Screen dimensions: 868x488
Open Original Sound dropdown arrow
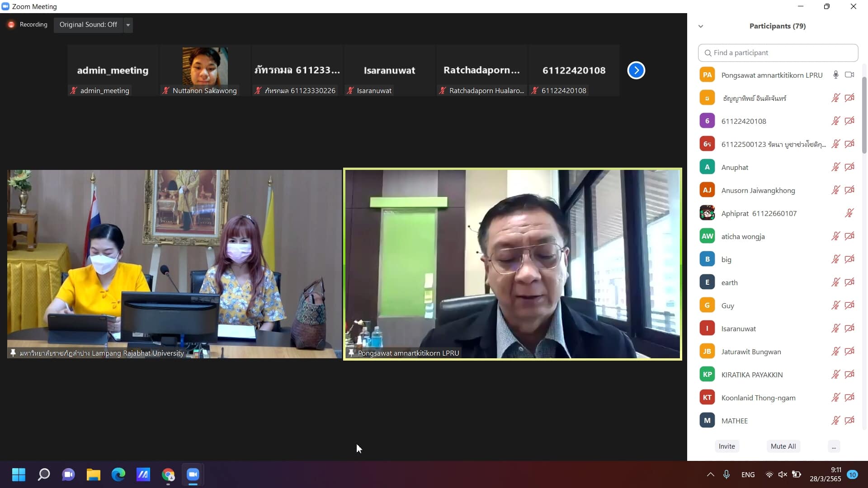(128, 25)
